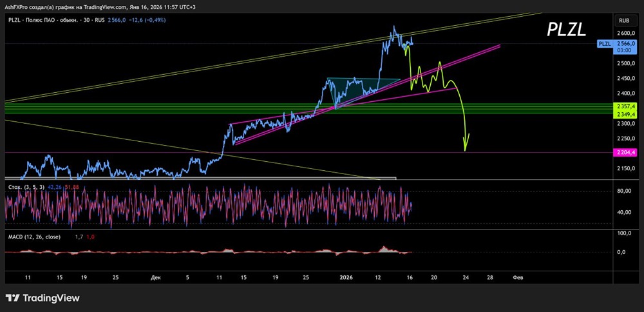Screen dimensions: 644x312
Task: Click the date label 20 on the time axis
Action: (x=433, y=278)
